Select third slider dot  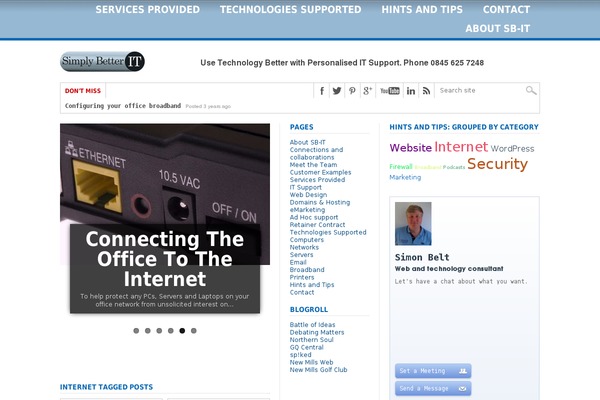click(159, 331)
